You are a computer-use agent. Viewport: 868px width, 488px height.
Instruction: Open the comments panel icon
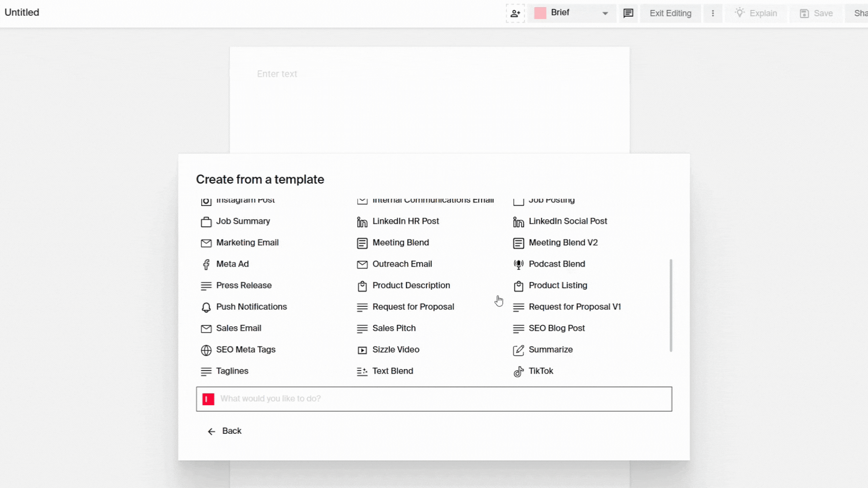[628, 13]
